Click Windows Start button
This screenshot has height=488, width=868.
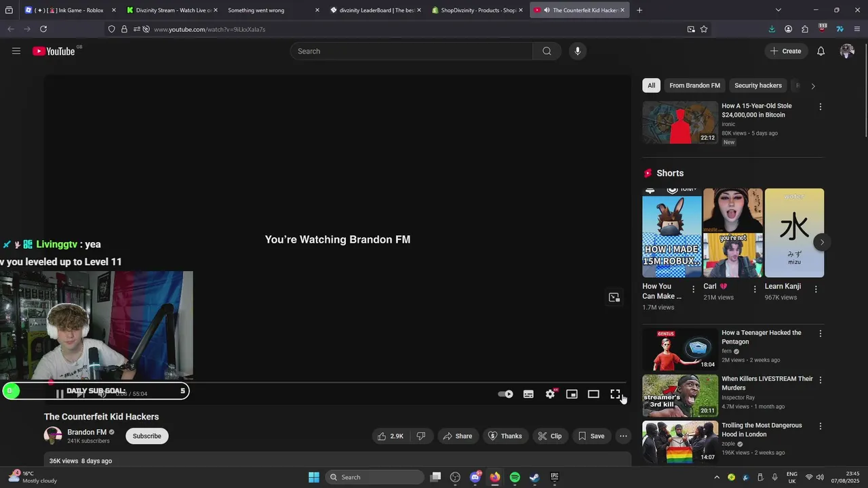314,477
